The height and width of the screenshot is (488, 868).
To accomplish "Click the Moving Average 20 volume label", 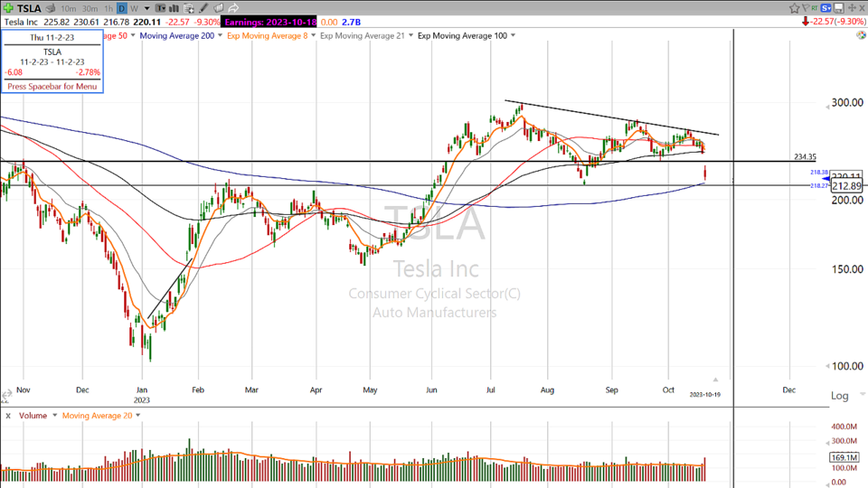I will 98,416.
